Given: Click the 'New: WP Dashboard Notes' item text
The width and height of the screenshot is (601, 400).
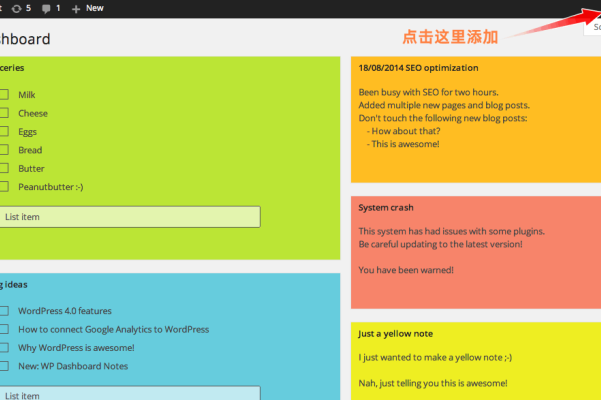Looking at the screenshot, I should pyautogui.click(x=73, y=366).
